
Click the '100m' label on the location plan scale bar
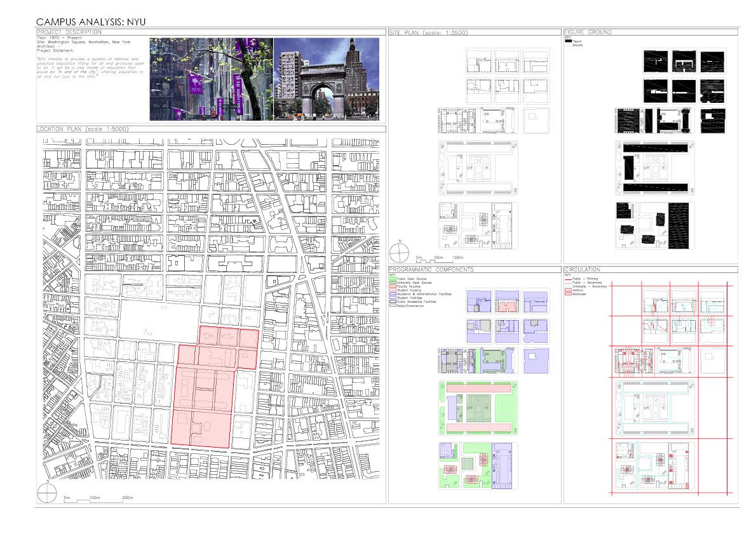point(95,497)
